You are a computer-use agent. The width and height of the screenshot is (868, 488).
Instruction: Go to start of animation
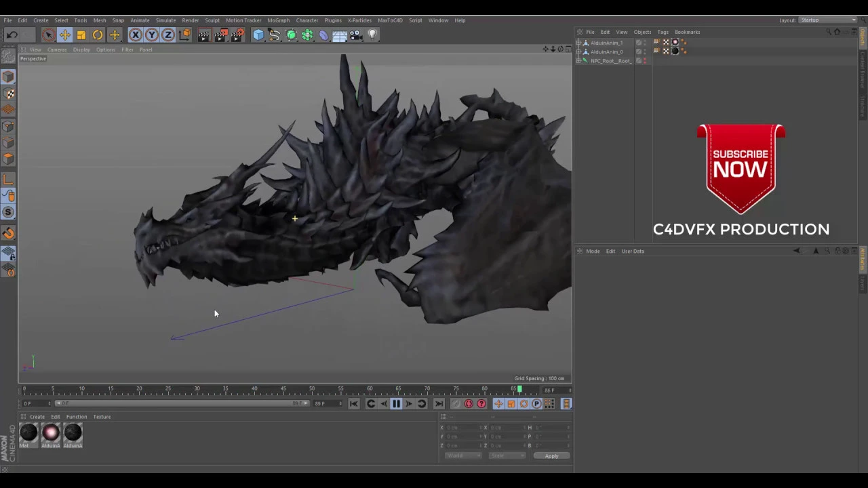click(x=353, y=404)
